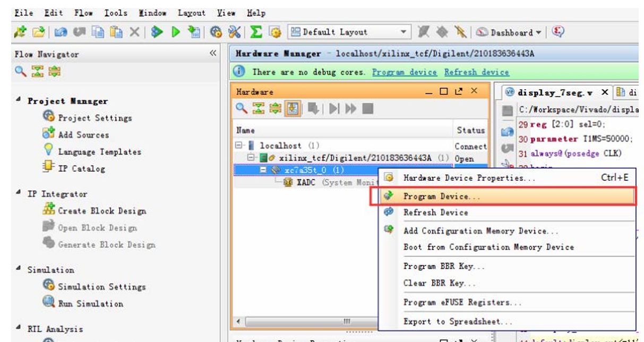Viewport: 644px width, 342px height.
Task: Collapse the Flow Navigator pane chevron
Action: coord(213,54)
